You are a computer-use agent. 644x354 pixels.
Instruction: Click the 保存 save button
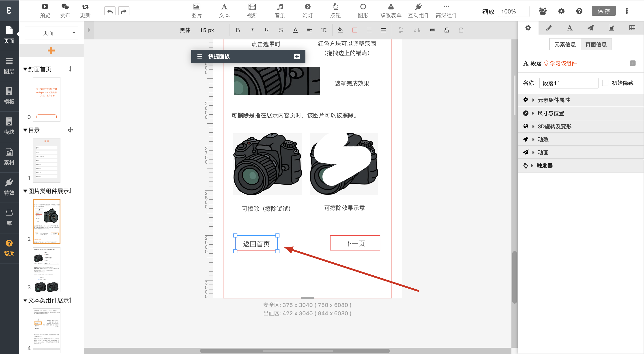(x=603, y=11)
